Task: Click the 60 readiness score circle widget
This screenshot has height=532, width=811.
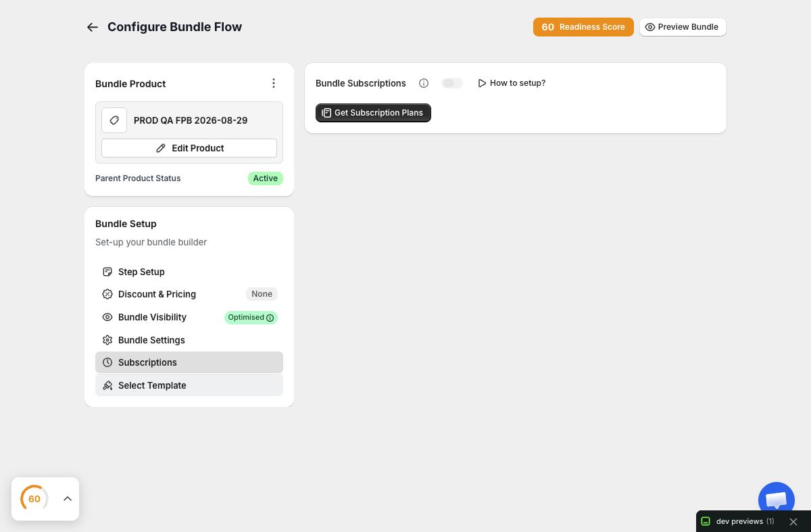Action: click(34, 499)
